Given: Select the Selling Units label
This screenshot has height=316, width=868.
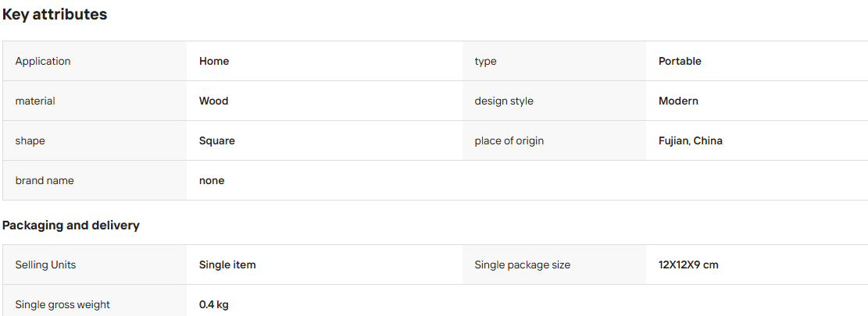Looking at the screenshot, I should tap(45, 265).
